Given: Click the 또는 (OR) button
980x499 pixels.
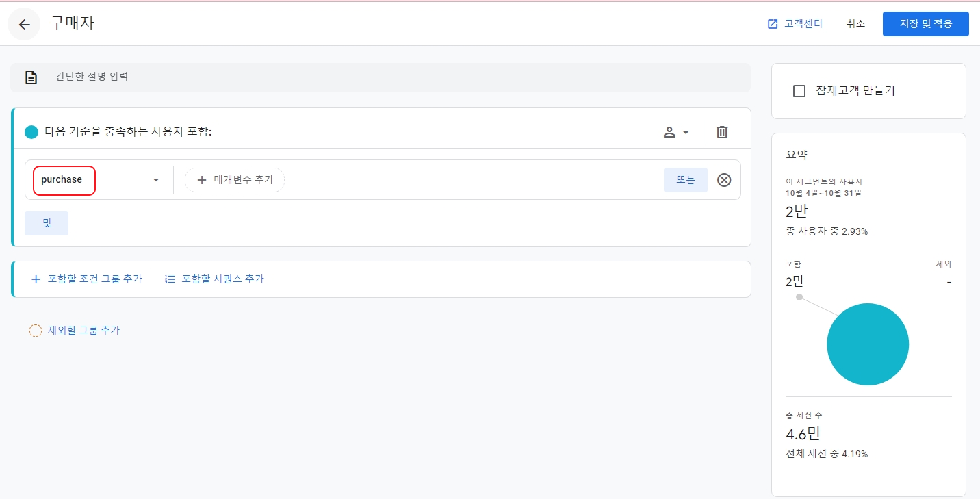Looking at the screenshot, I should coord(685,180).
